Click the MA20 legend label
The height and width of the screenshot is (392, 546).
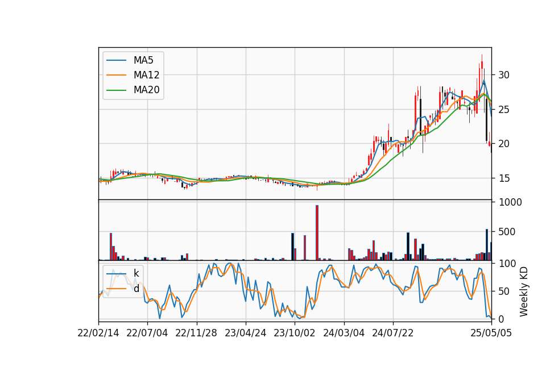pos(146,90)
